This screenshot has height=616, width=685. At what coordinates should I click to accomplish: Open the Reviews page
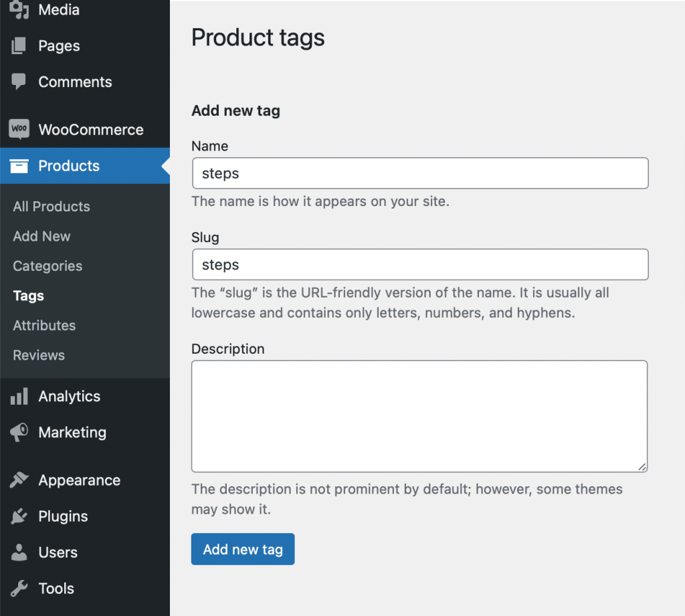click(x=38, y=355)
